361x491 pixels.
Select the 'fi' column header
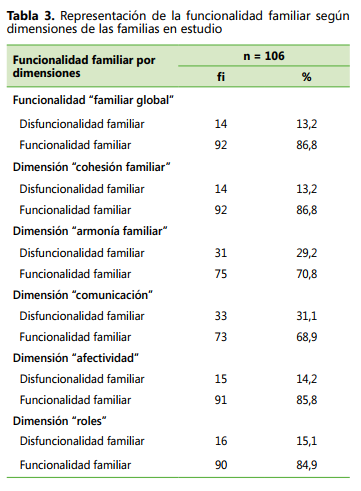221,77
